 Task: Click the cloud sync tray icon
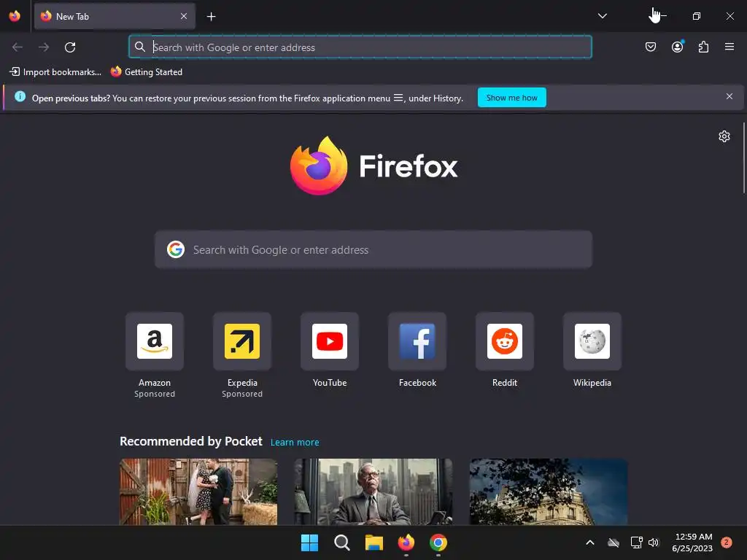(614, 542)
